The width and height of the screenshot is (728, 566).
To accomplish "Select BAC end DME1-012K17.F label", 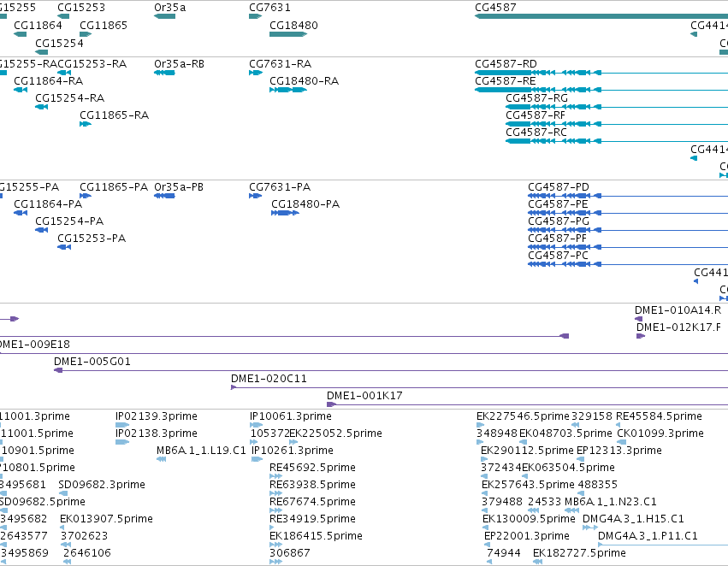I will pos(678,327).
